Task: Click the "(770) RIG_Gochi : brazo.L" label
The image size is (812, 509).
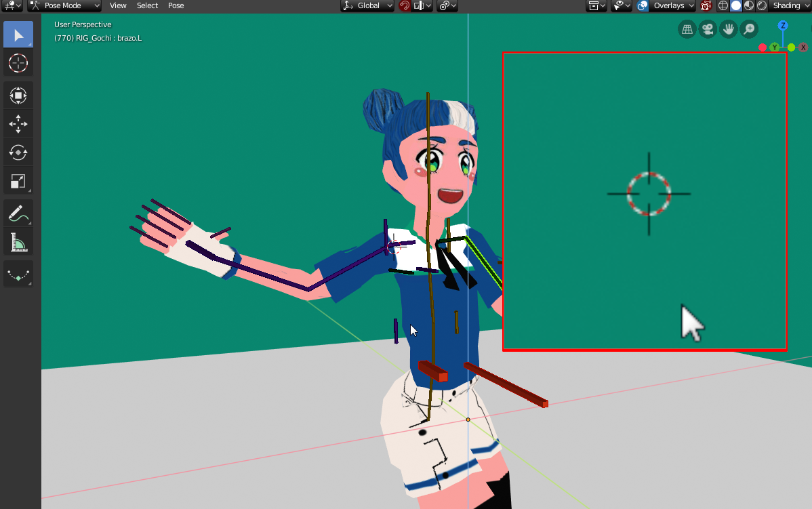Action: [98, 38]
